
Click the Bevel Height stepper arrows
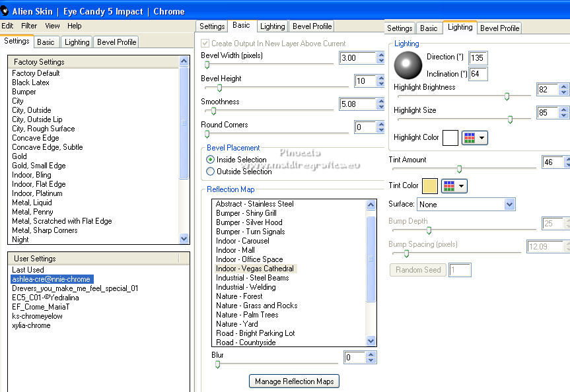point(380,81)
